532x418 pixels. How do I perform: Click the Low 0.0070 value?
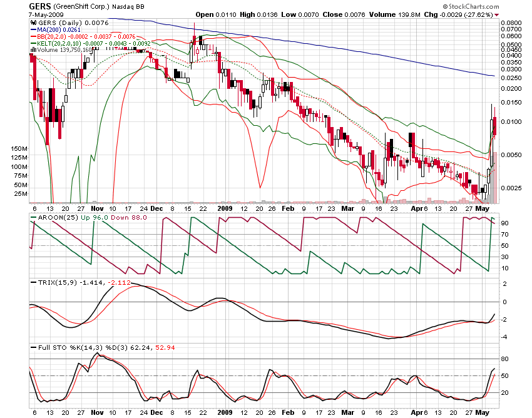tap(300, 14)
